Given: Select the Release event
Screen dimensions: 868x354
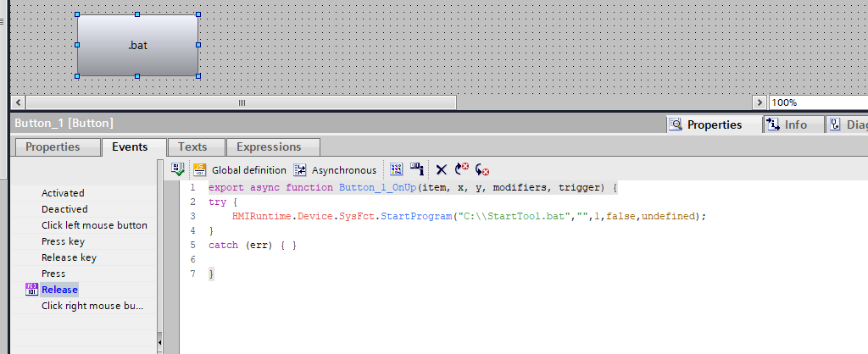Looking at the screenshot, I should 59,290.
